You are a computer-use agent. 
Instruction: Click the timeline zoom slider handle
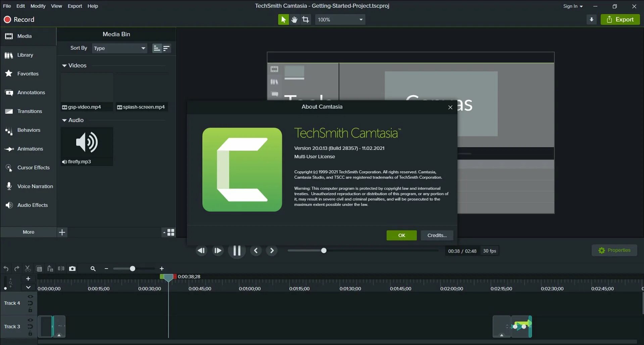(133, 269)
